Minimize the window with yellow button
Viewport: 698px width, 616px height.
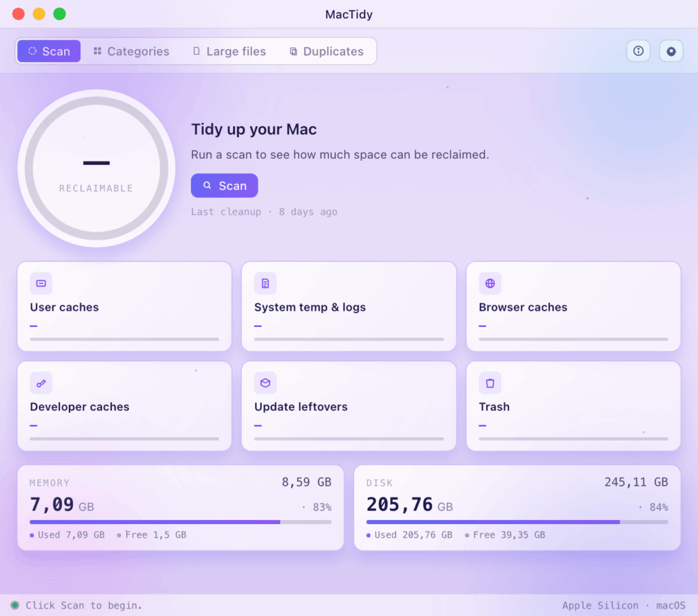point(39,14)
